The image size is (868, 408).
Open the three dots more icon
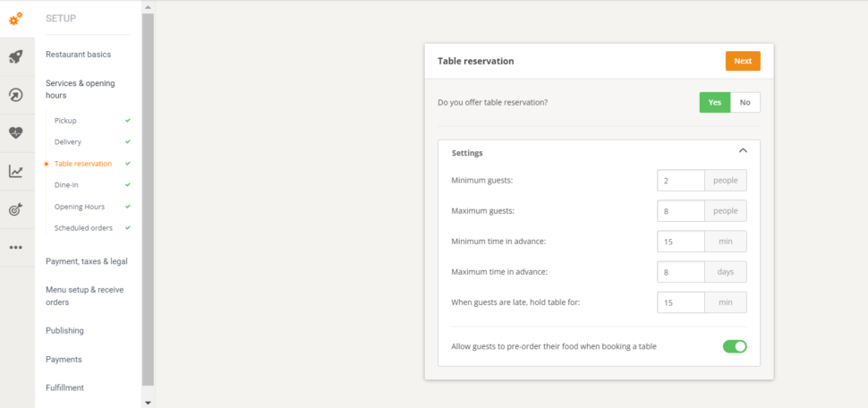pos(15,248)
